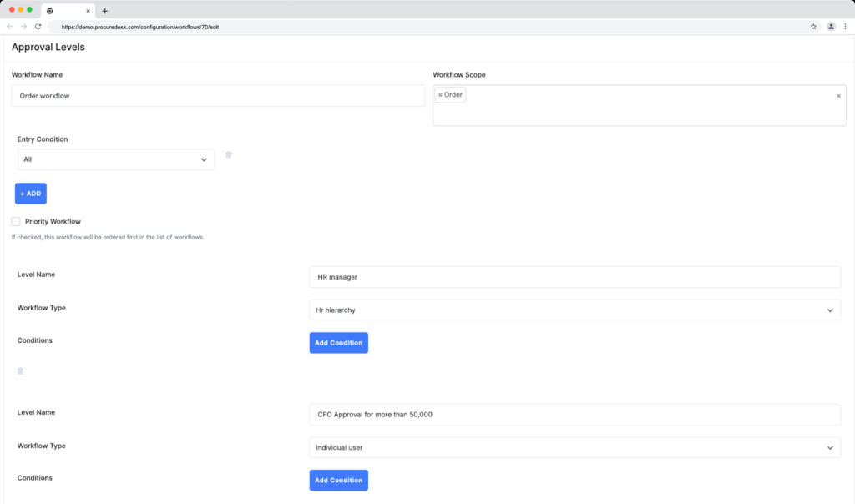This screenshot has height=504, width=855.
Task: Click inside the Workflow Name field
Action: (x=217, y=95)
